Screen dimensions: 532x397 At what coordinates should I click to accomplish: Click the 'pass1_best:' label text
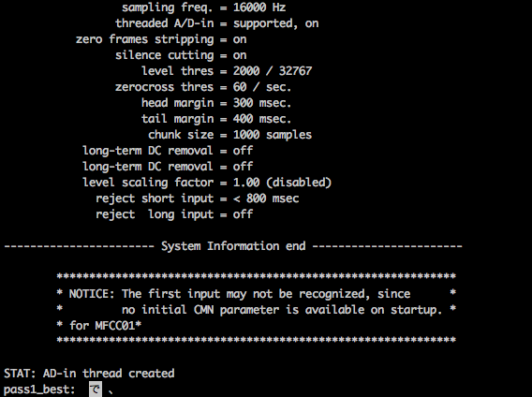point(39,390)
